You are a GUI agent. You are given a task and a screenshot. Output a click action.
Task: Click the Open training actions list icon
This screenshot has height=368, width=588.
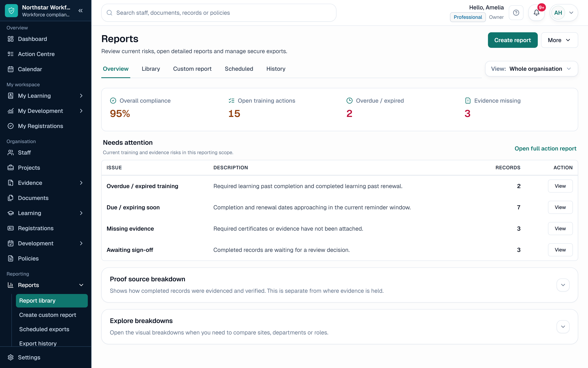point(231,100)
